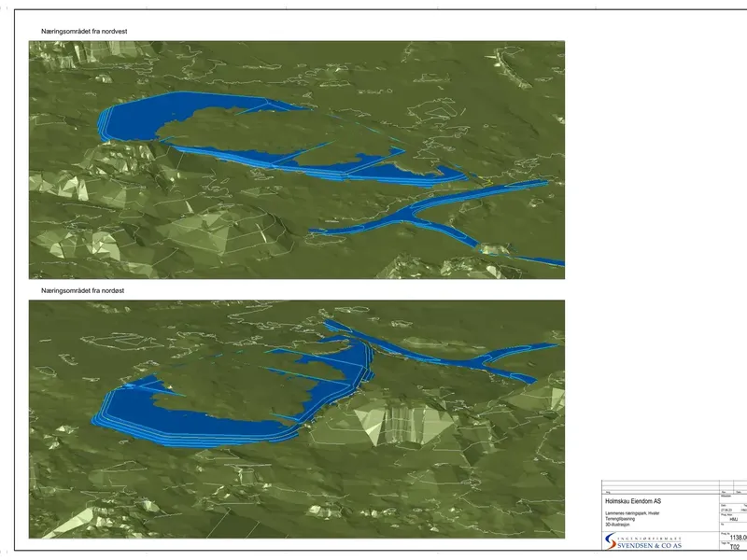Viewport: 747px width, 560px height.
Task: Select the '3D-illustrasjon' line in title block
Action: coord(617,525)
